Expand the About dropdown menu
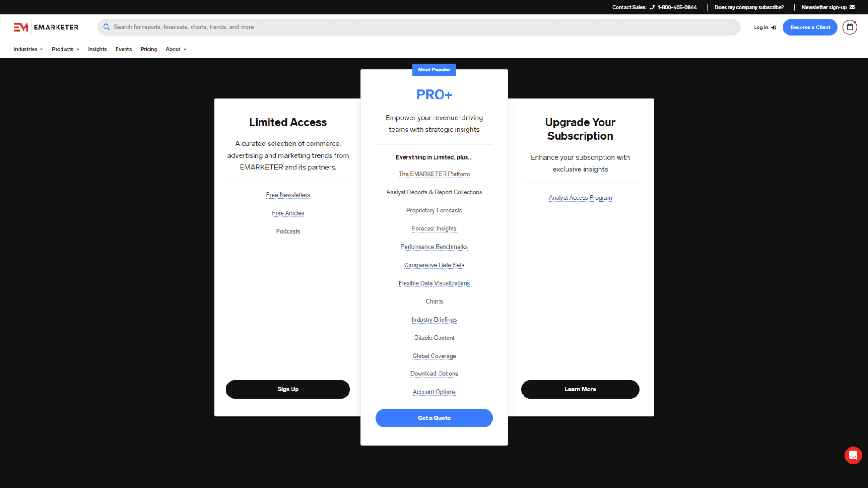The image size is (868, 488). click(x=176, y=49)
